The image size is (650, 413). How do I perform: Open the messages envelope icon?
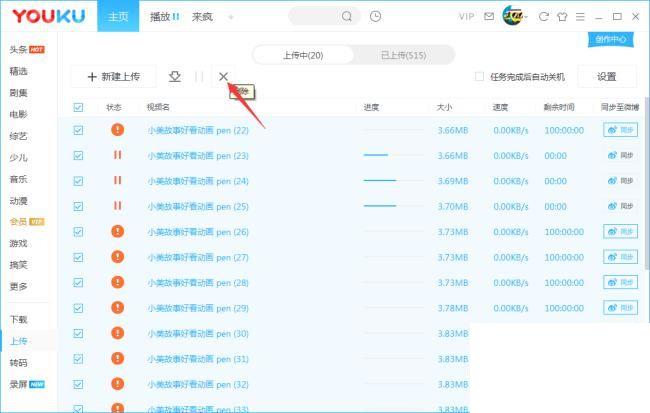(x=488, y=17)
